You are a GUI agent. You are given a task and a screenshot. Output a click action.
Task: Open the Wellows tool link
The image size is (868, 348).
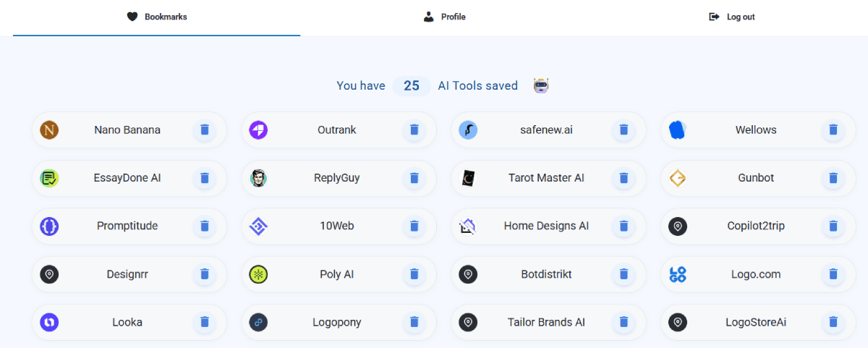click(756, 130)
